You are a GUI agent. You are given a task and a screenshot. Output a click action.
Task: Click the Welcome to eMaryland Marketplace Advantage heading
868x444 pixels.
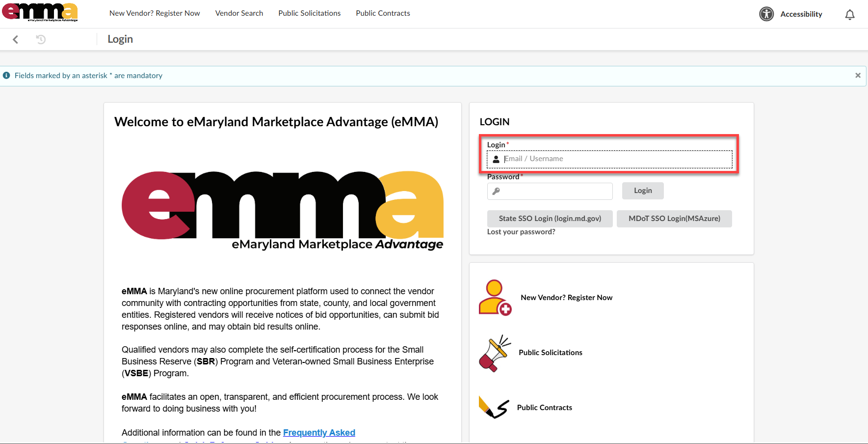pos(276,122)
